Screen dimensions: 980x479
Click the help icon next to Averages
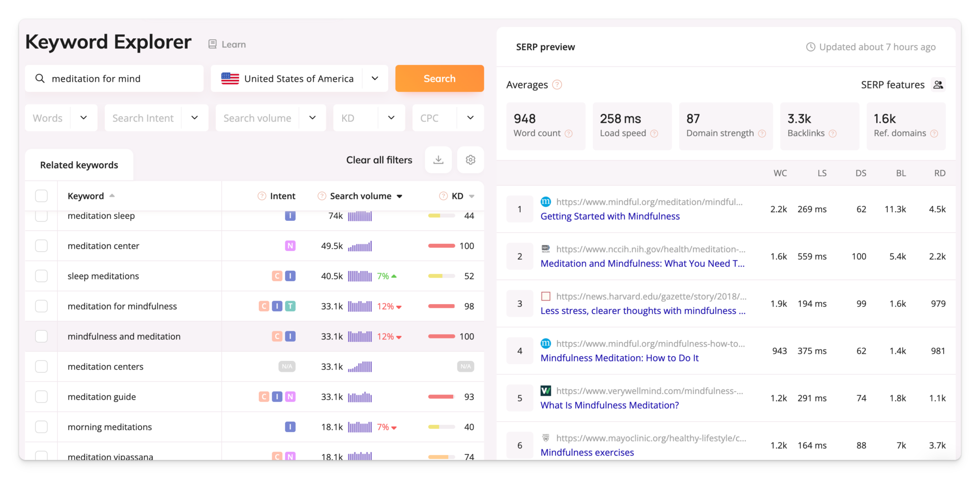click(x=557, y=85)
